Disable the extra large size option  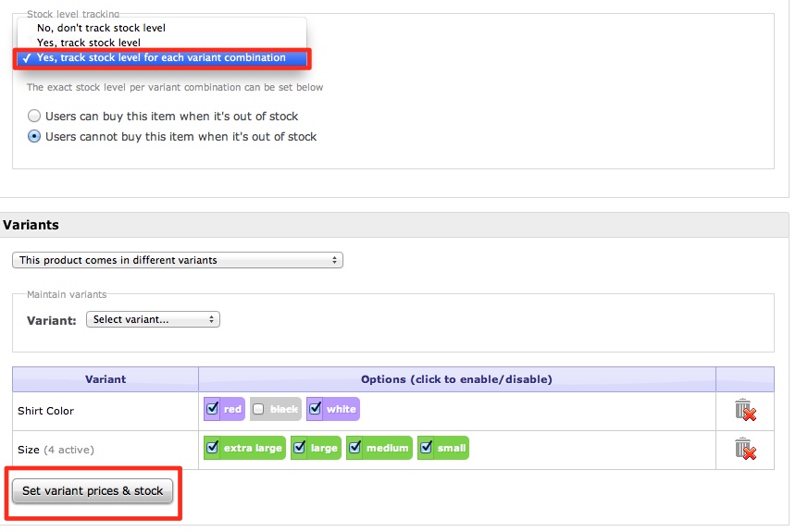click(x=213, y=447)
